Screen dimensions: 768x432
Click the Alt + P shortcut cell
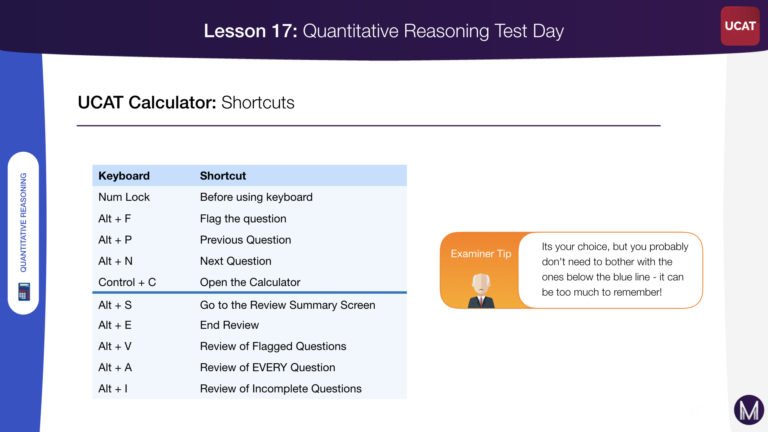click(x=115, y=240)
